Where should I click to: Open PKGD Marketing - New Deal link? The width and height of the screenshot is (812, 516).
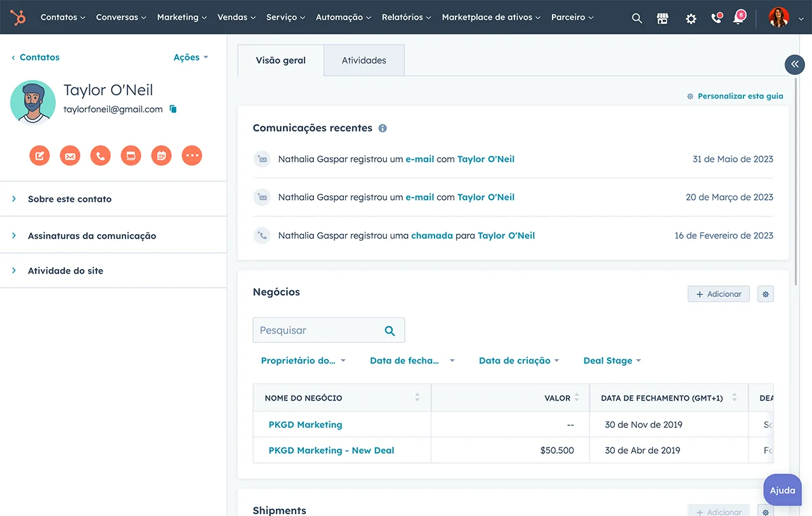(x=331, y=450)
